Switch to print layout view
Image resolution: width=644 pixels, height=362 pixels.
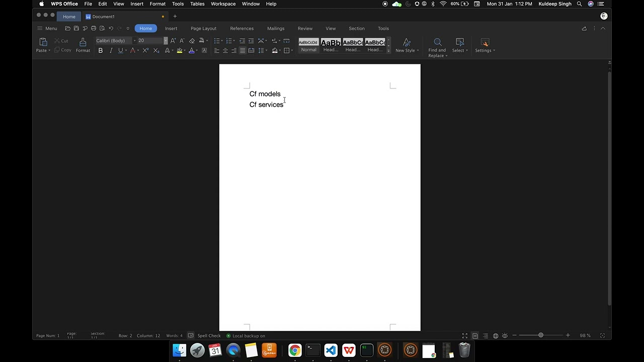[x=475, y=336]
